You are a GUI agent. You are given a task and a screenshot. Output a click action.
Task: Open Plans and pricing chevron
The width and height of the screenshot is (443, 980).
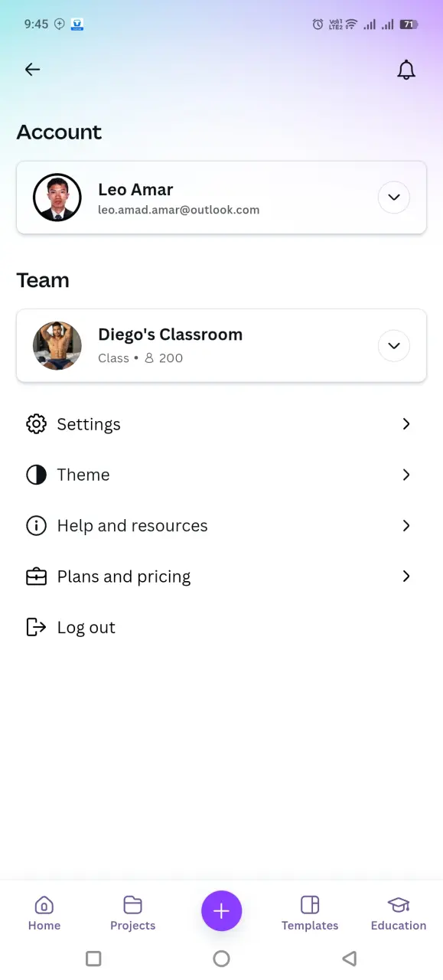coord(406,577)
